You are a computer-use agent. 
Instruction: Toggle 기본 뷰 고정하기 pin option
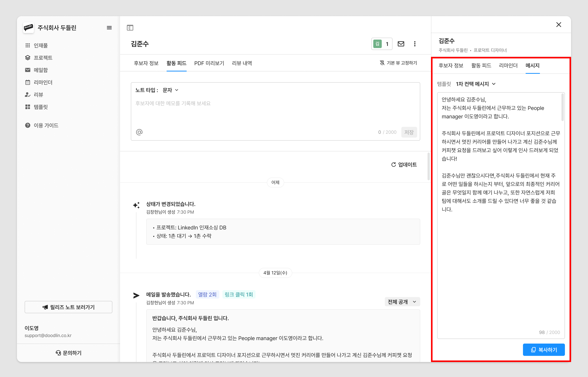tap(398, 63)
